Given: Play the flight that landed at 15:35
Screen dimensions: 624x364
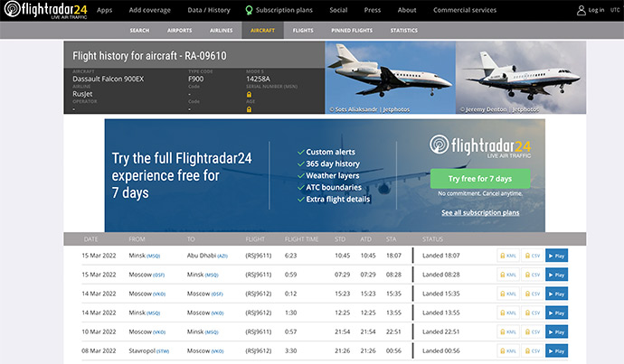Looking at the screenshot, I should coord(556,294).
